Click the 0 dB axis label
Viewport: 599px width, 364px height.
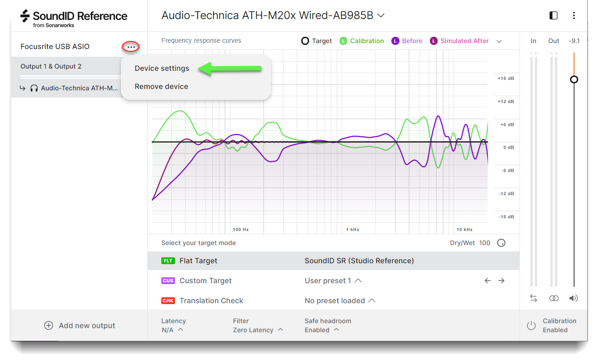(508, 148)
